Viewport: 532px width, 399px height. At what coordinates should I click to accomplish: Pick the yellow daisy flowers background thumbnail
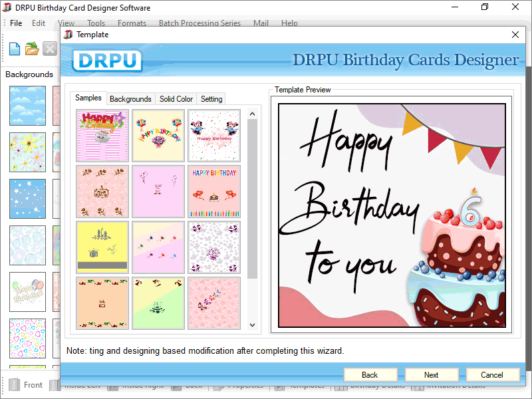[x=27, y=152]
